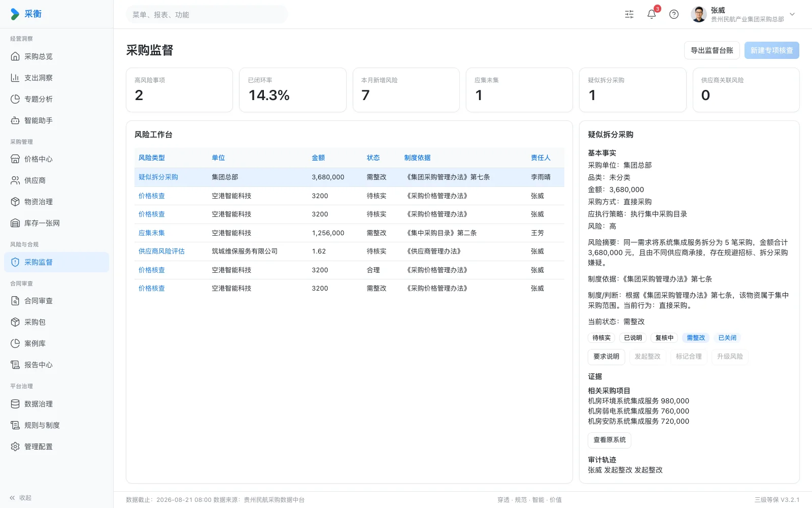Open 数据治理 database icon
The height and width of the screenshot is (508, 812).
point(15,404)
